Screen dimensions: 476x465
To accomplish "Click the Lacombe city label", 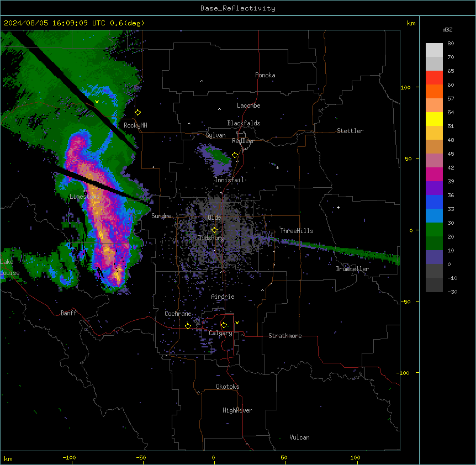I will coord(248,105).
